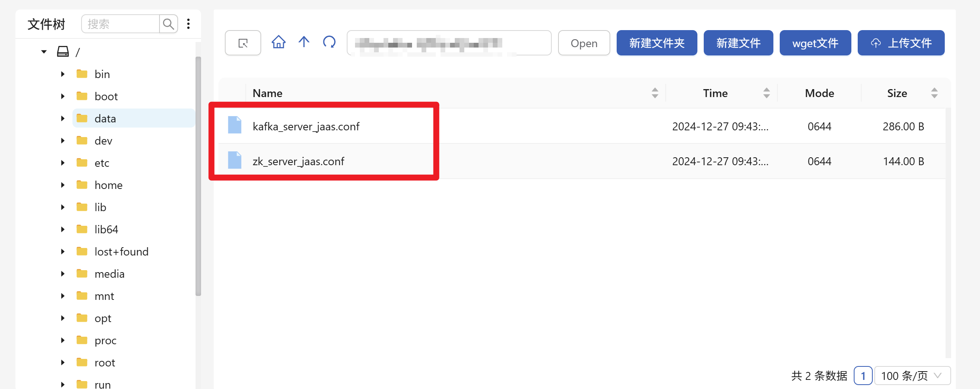Click the wget文件 button
Image resolution: width=980 pixels, height=389 pixels.
pyautogui.click(x=815, y=43)
